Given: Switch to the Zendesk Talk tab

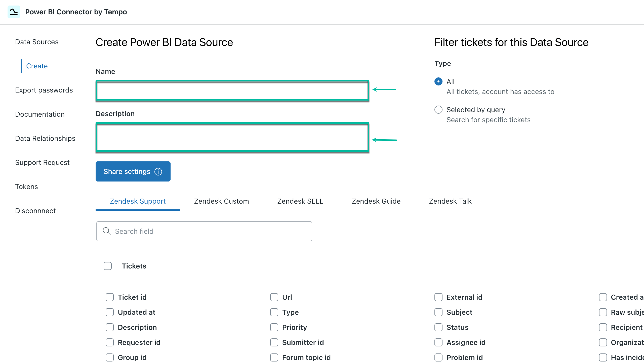Looking at the screenshot, I should [x=450, y=201].
